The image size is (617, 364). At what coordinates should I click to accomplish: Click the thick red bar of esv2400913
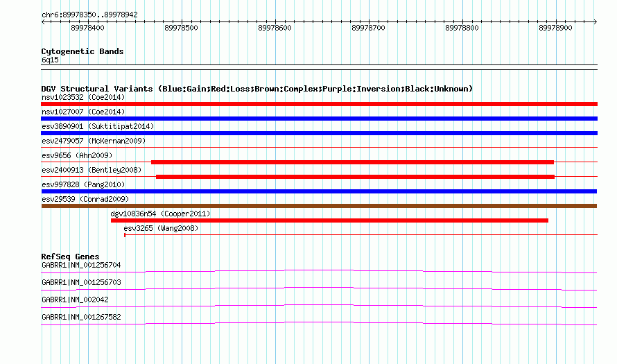[356, 177]
